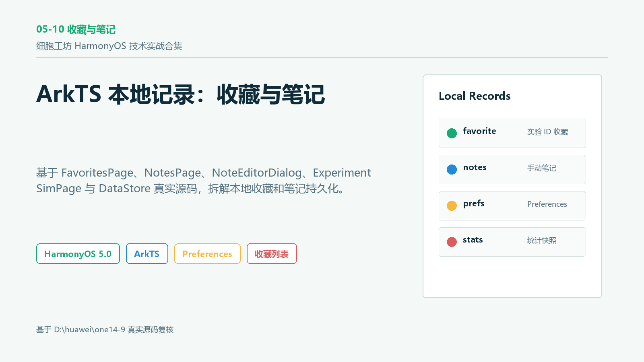Select the orange Preferences tag
The width and height of the screenshot is (644, 362).
click(x=207, y=254)
